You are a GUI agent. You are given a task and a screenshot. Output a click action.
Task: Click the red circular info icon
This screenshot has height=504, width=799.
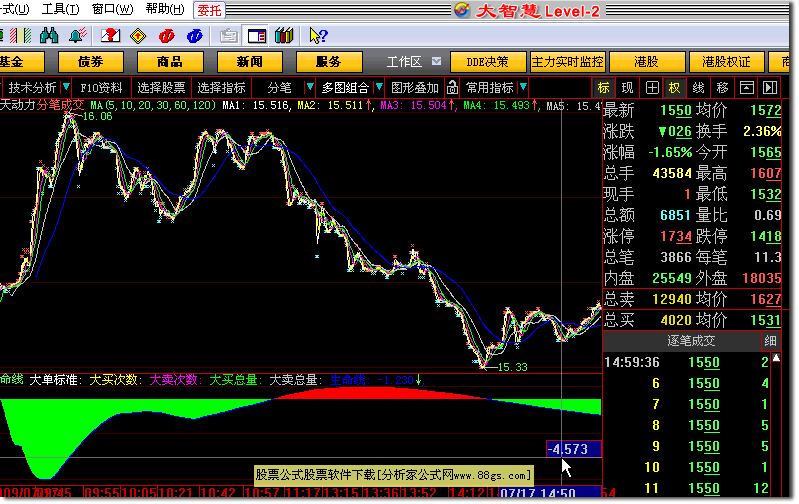click(x=166, y=36)
